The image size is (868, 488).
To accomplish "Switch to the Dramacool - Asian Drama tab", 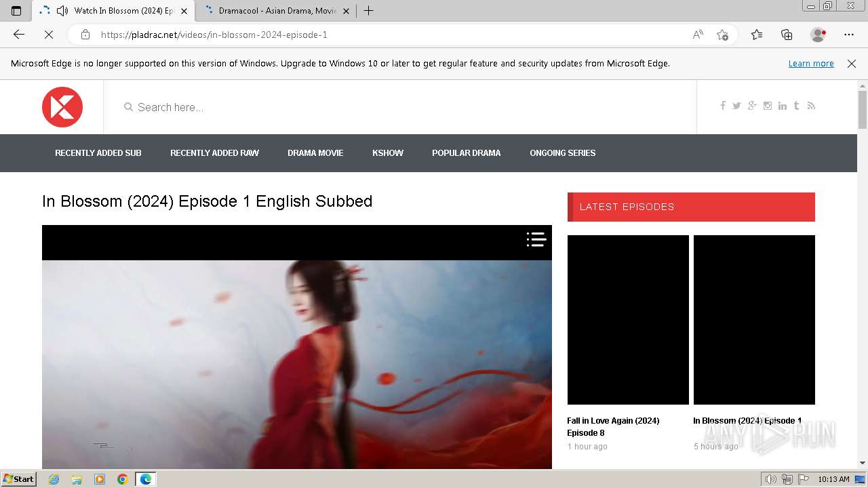I will (x=278, y=11).
